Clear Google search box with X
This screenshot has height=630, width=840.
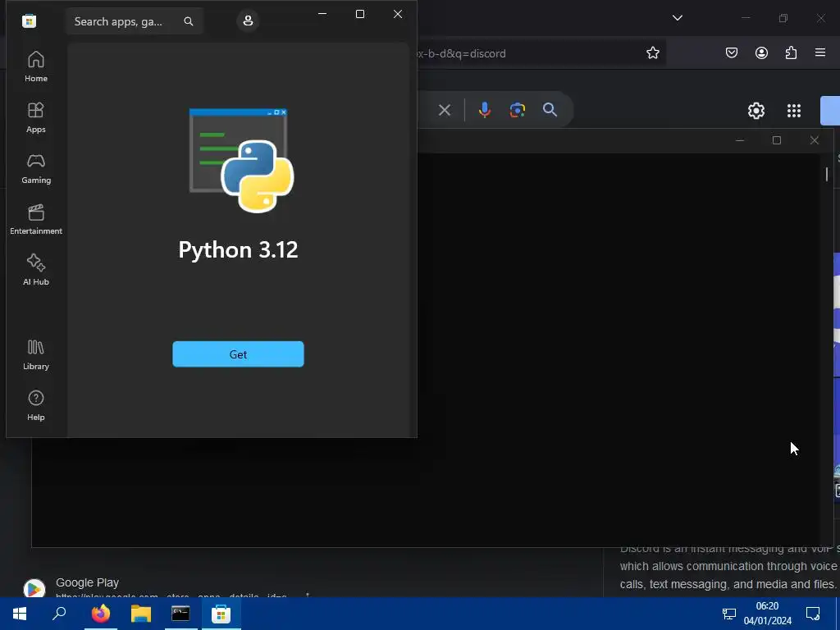(x=444, y=111)
